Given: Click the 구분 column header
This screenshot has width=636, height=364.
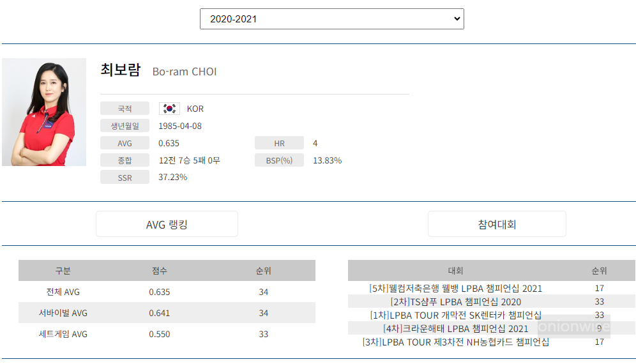Looking at the screenshot, I should tap(63, 271).
